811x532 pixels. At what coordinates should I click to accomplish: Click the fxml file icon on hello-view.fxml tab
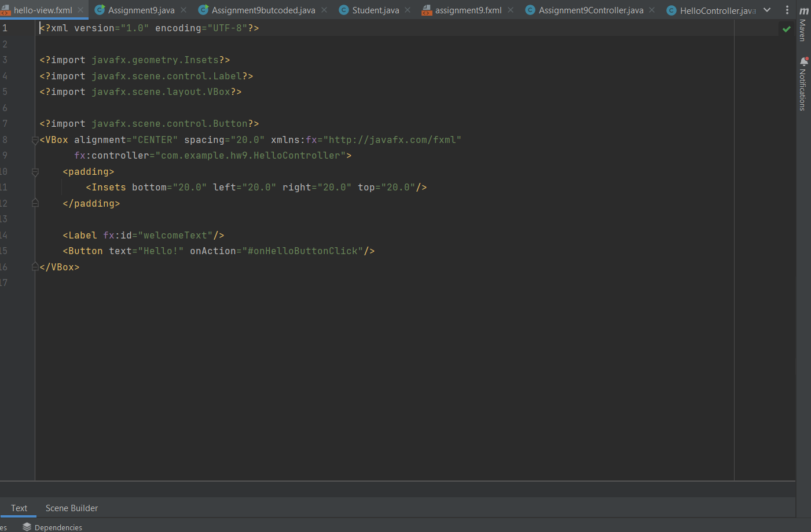tap(7, 10)
